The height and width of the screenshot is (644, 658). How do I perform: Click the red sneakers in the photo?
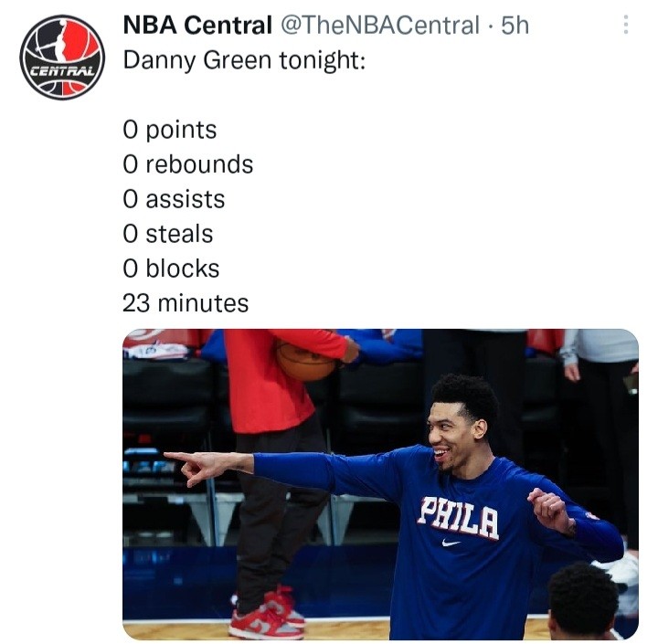pos(267,613)
